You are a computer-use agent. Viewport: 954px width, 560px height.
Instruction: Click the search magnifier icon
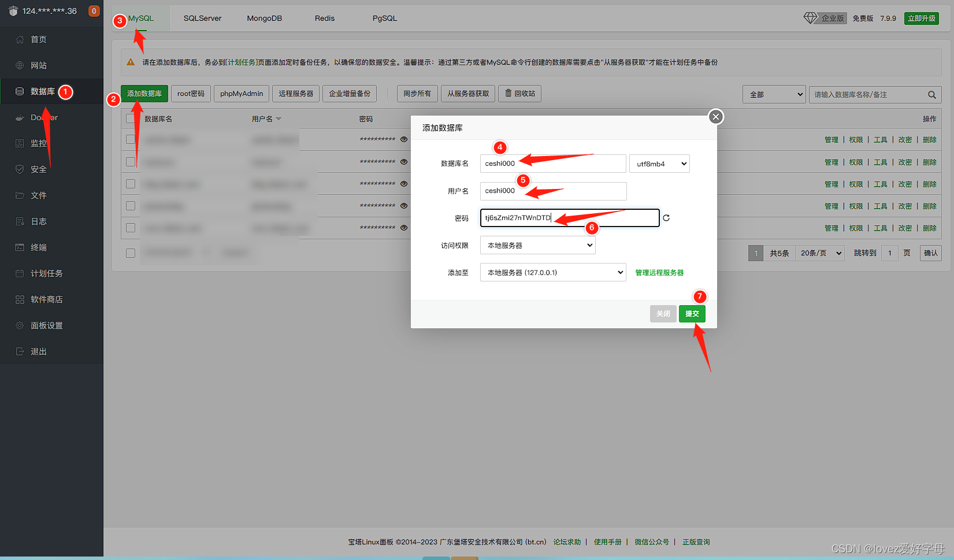pyautogui.click(x=931, y=95)
